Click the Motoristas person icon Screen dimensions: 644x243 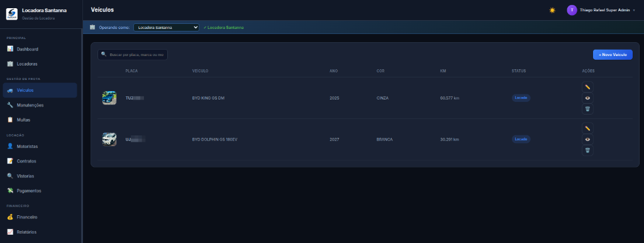point(10,146)
